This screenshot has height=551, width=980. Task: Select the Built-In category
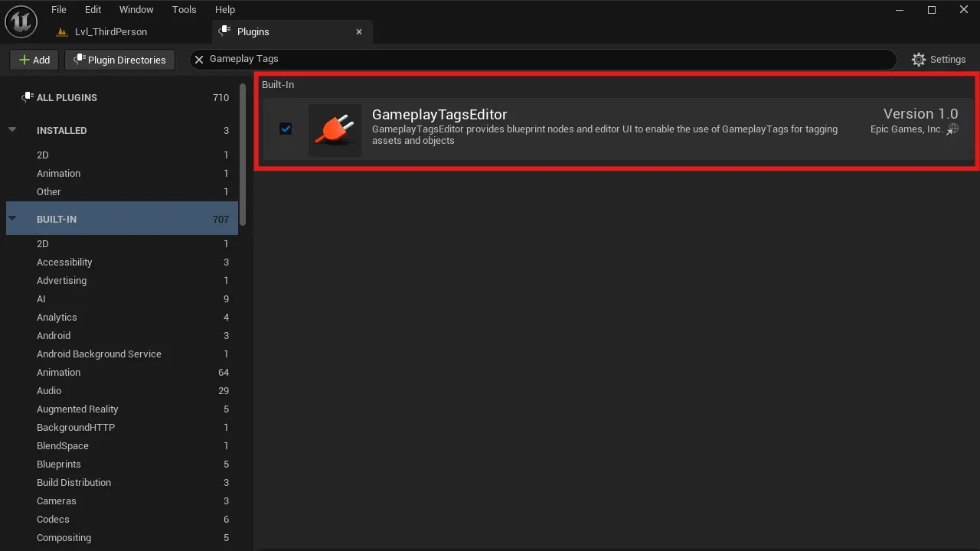[122, 219]
